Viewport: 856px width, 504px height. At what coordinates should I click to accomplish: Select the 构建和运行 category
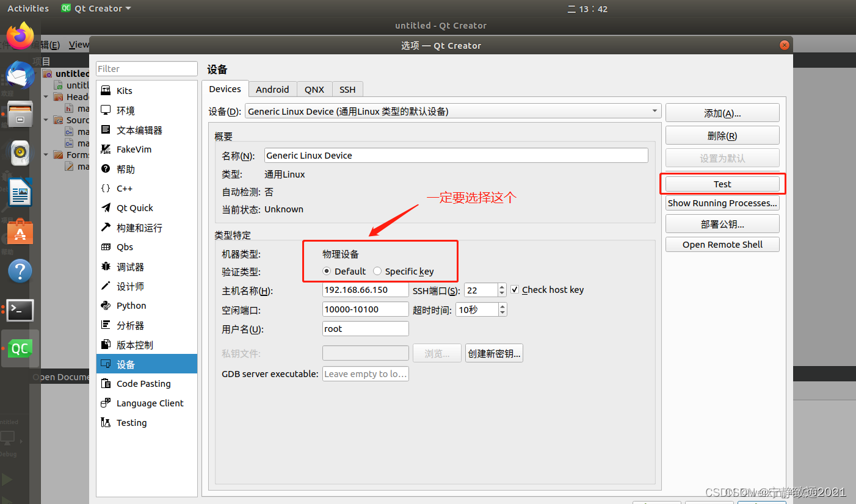coord(147,227)
